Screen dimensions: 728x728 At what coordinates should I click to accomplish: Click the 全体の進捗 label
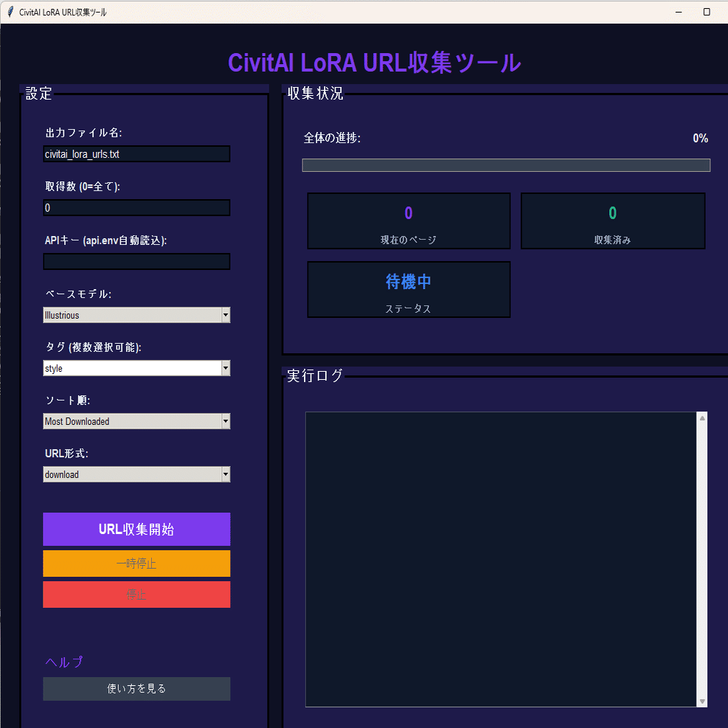[x=332, y=138]
